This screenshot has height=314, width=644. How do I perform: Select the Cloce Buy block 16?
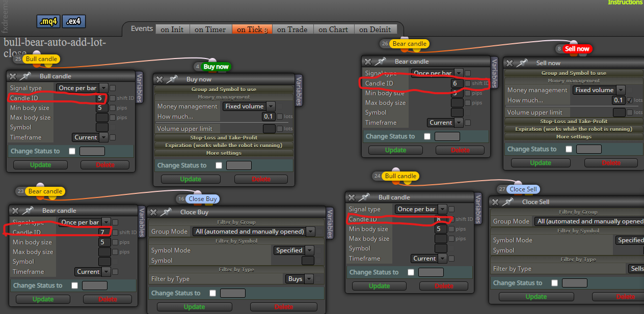tap(203, 199)
